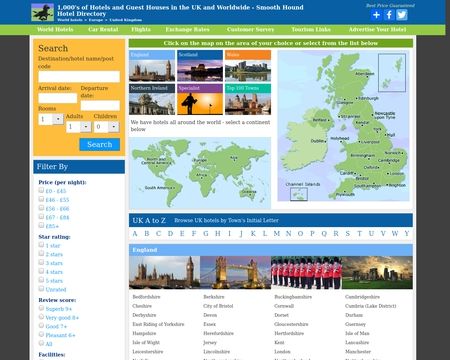Open the England thumbnail tile
This screenshot has height=360, width=450.
coord(152,66)
